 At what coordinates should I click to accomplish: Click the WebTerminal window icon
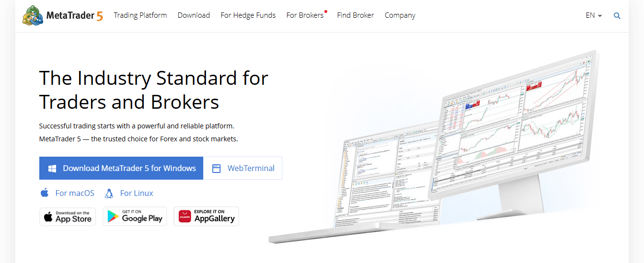tap(217, 168)
